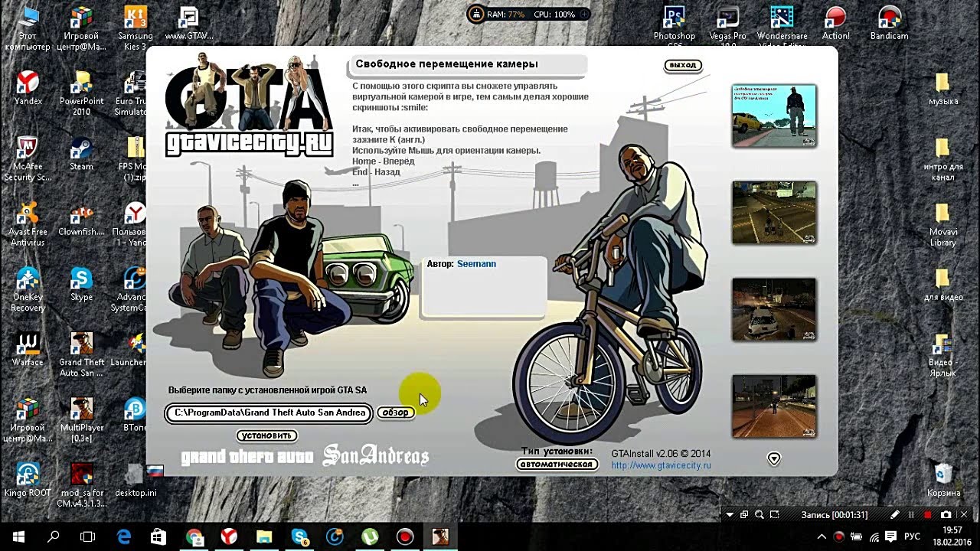
Task: Open the gtavicecity.ru website link
Action: coord(661,465)
